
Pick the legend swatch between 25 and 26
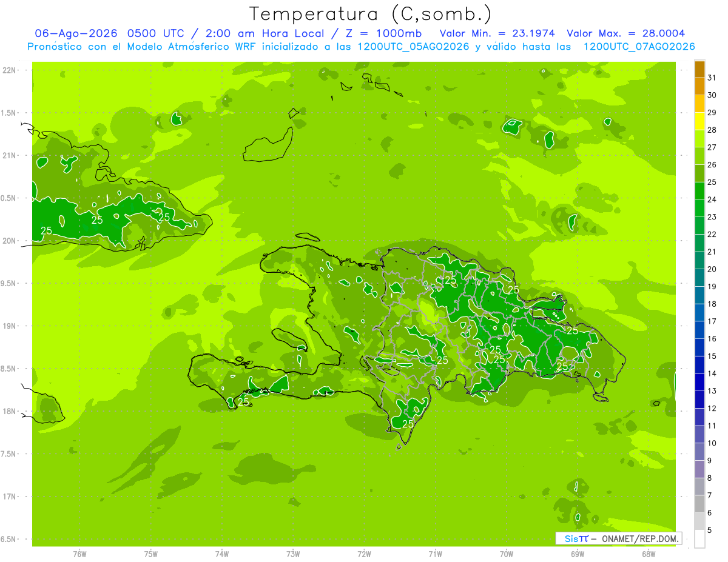(x=699, y=174)
